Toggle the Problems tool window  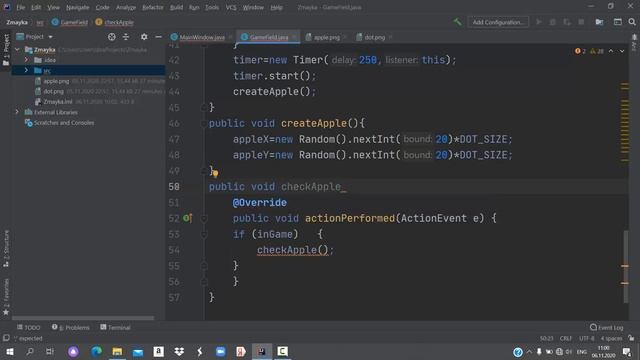[x=71, y=327]
